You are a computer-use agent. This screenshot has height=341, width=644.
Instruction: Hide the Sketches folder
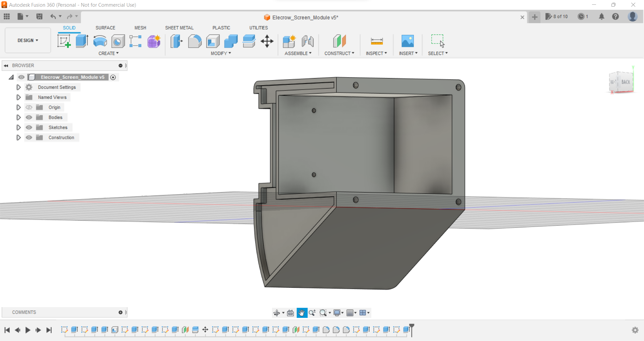(x=29, y=127)
